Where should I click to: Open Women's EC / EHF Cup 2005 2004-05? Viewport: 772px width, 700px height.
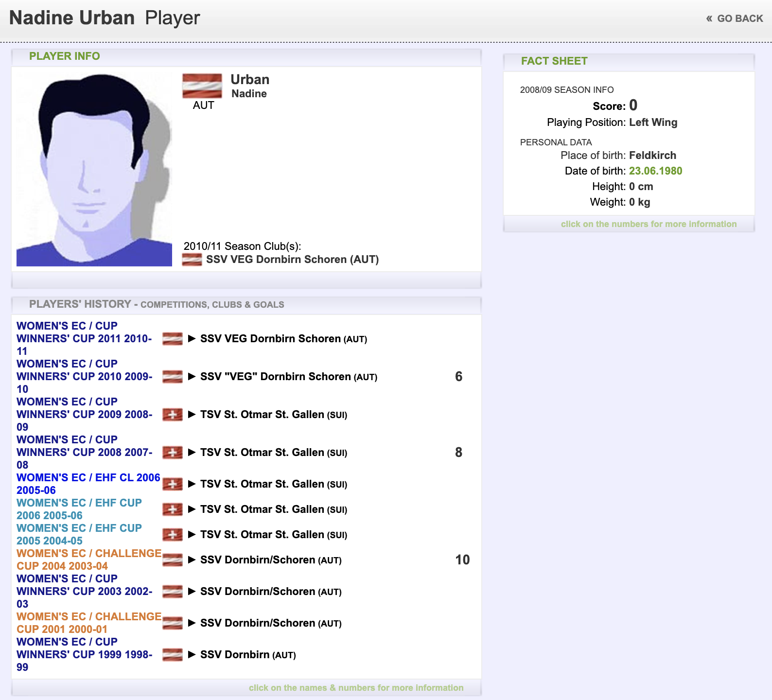click(79, 534)
